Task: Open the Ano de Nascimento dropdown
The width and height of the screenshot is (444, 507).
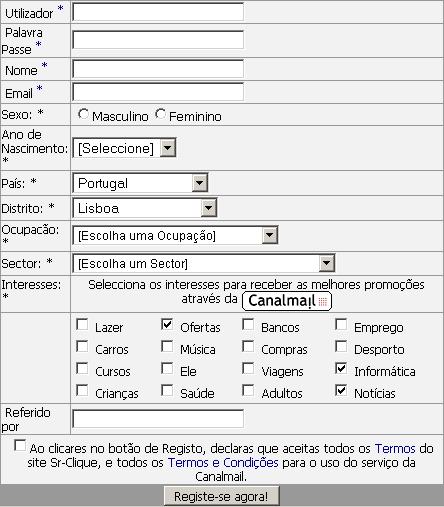Action: click(x=124, y=148)
